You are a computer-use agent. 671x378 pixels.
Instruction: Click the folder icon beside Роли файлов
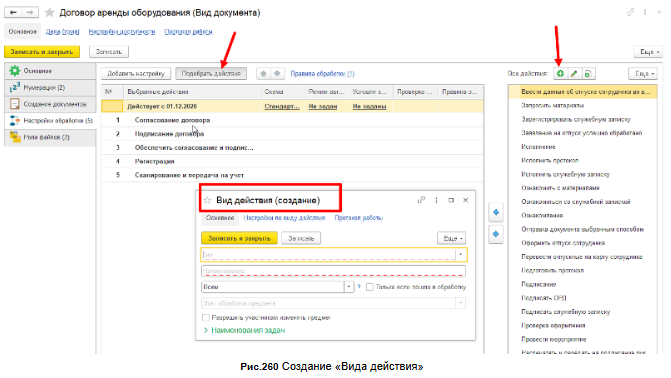click(x=15, y=137)
